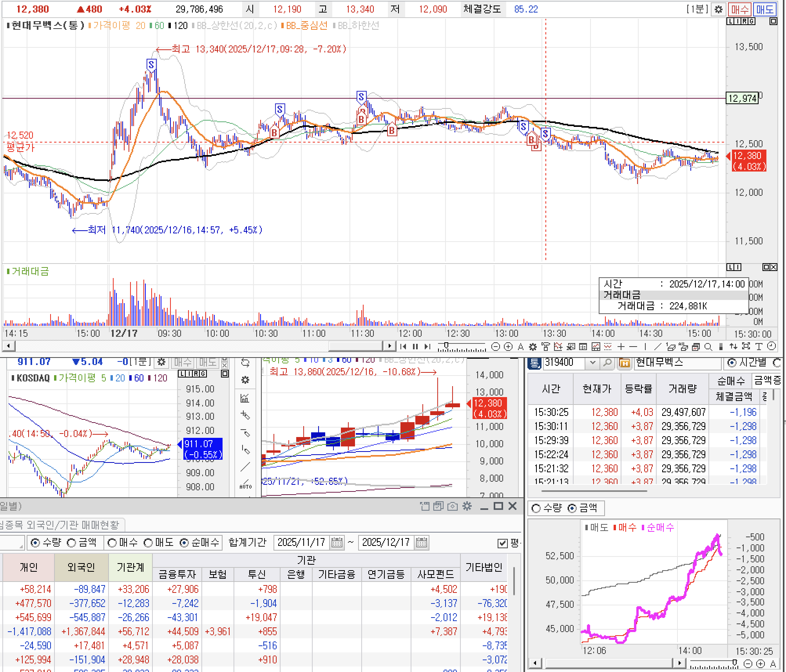
Task: Click the magnifier icon in chart toolbar
Action: point(708,347)
